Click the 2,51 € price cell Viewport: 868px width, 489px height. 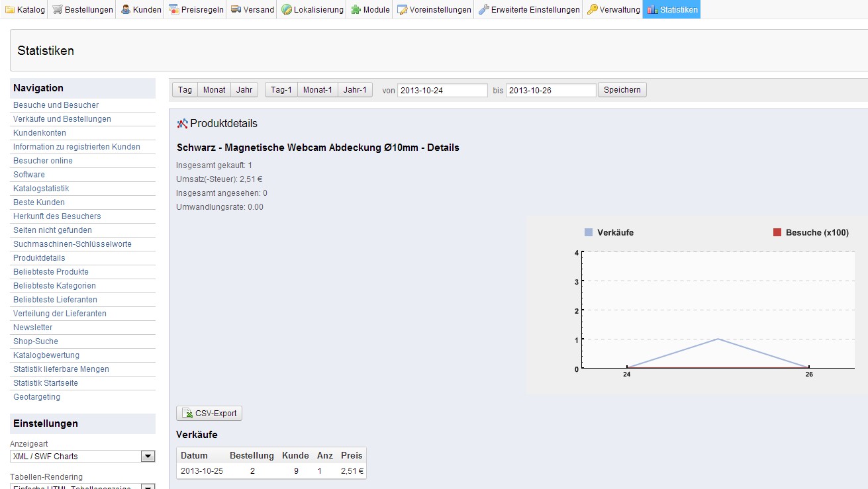point(352,471)
